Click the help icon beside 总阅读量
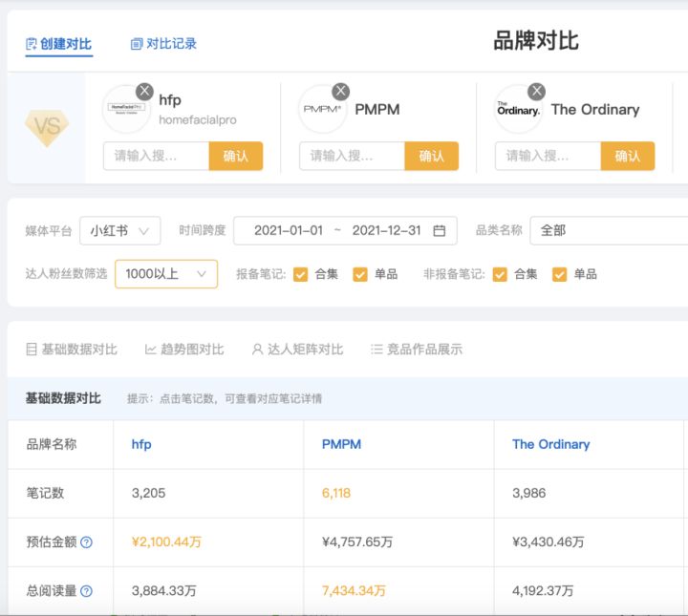Image resolution: width=688 pixels, height=616 pixels. click(86, 591)
